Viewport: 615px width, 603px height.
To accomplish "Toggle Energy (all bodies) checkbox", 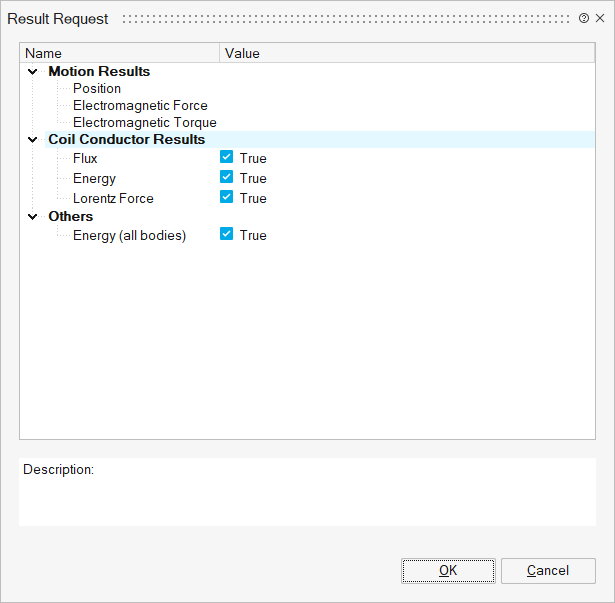I will click(227, 234).
